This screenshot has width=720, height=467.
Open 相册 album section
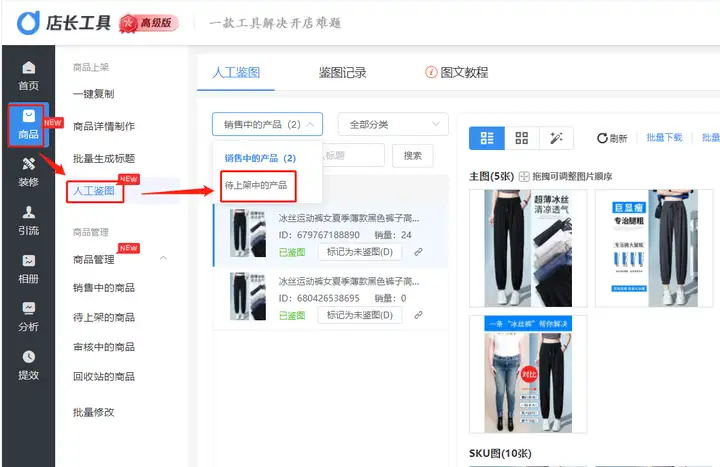click(x=28, y=269)
